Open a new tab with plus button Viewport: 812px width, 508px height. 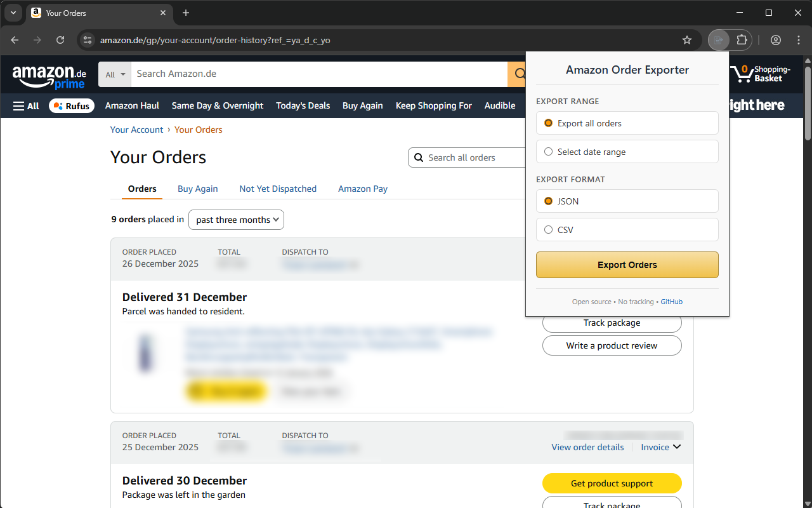pyautogui.click(x=186, y=13)
